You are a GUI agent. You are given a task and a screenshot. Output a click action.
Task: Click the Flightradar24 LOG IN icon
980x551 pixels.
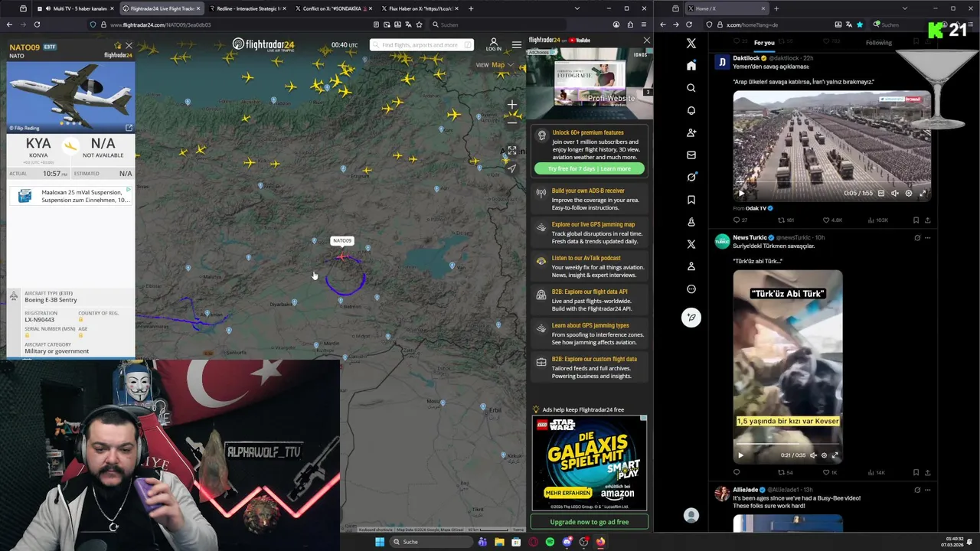pyautogui.click(x=494, y=44)
